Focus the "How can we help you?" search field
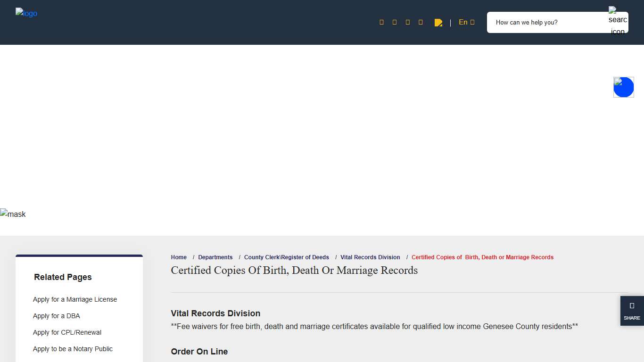Viewport: 644px width, 362px height. [x=547, y=23]
